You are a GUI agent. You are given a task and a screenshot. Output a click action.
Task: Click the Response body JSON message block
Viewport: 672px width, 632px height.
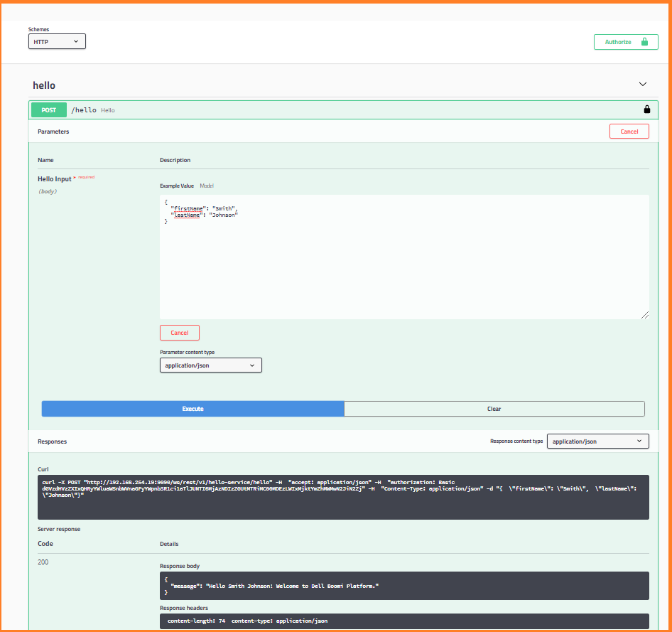coord(403,586)
